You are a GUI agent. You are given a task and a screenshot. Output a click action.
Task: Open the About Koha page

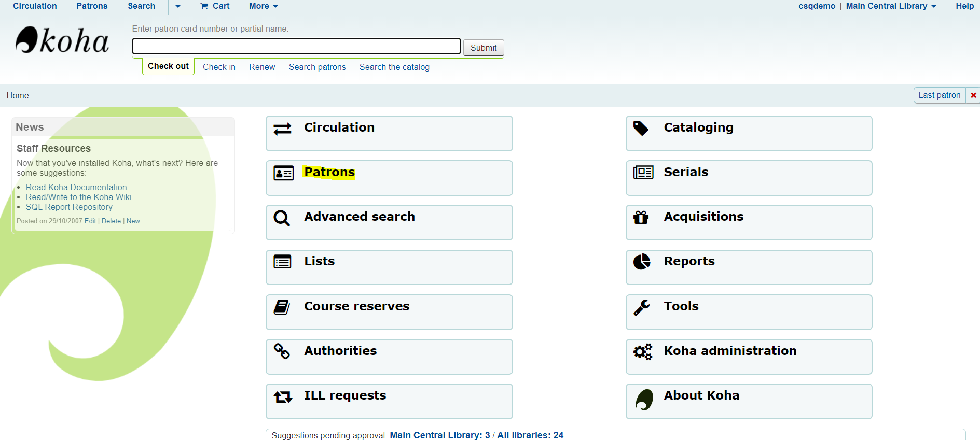coord(749,401)
